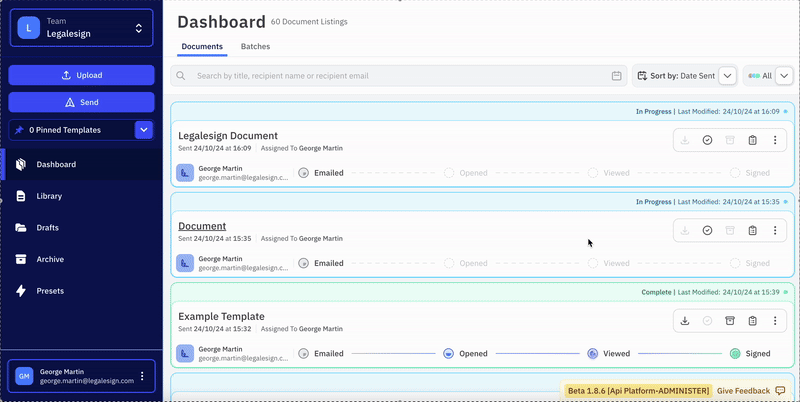Click the archive icon on Example Template
Image resolution: width=800 pixels, height=402 pixels.
tap(730, 321)
